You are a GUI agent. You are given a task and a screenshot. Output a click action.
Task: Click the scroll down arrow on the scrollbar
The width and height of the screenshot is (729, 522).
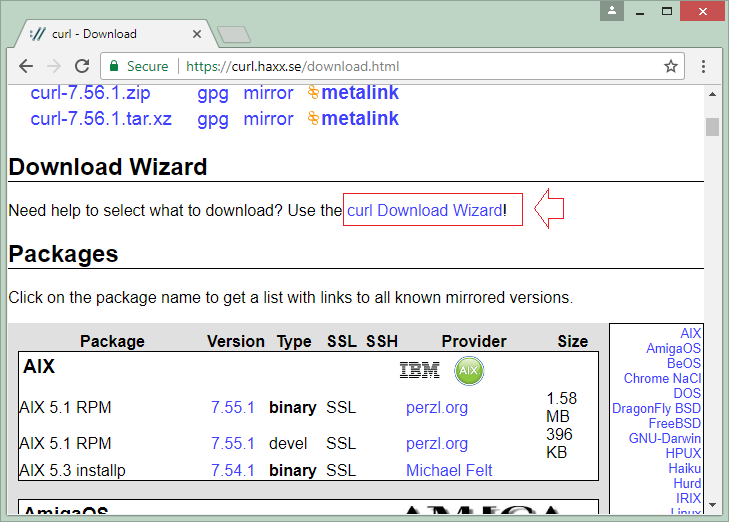712,505
